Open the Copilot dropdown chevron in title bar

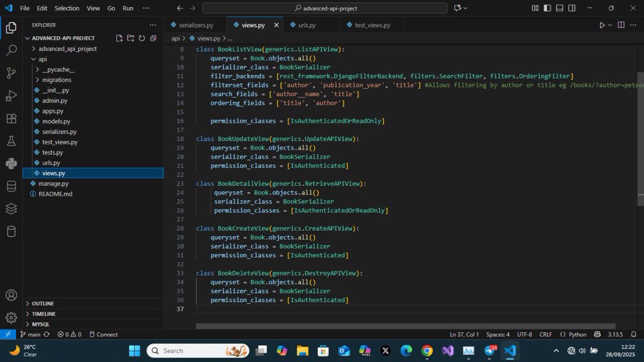(x=465, y=8)
